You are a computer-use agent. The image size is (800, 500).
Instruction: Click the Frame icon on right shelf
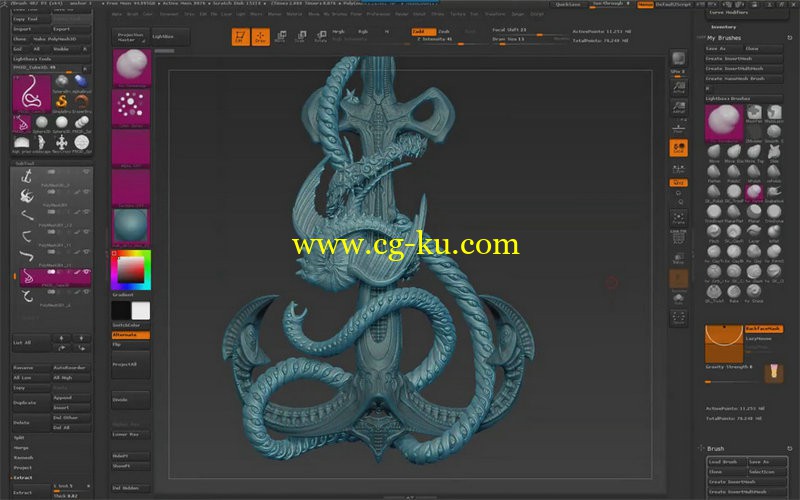pos(679,218)
